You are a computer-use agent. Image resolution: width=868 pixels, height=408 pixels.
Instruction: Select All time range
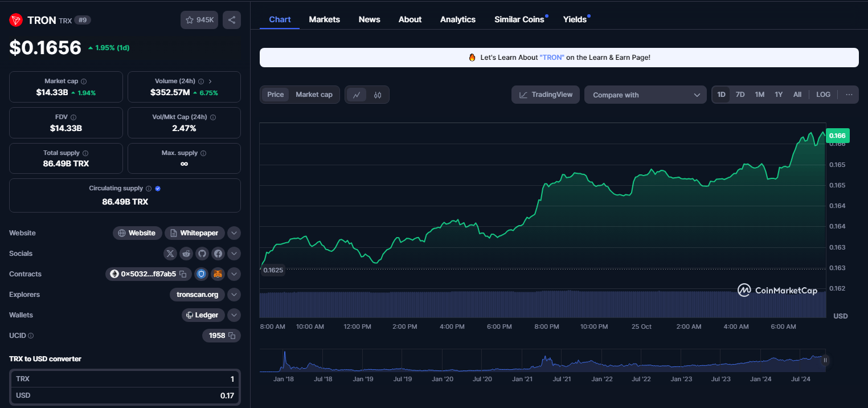(797, 95)
